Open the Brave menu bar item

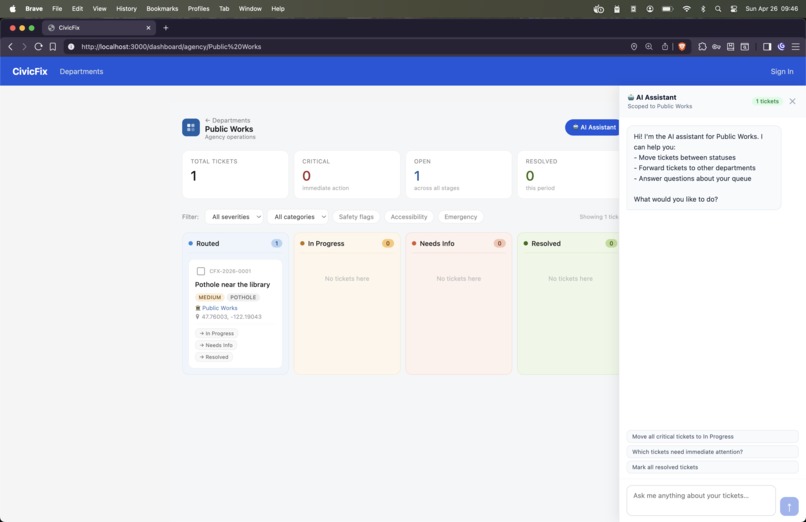click(34, 9)
